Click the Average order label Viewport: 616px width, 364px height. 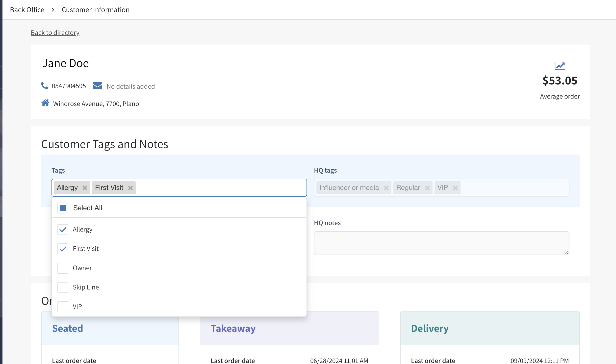560,96
